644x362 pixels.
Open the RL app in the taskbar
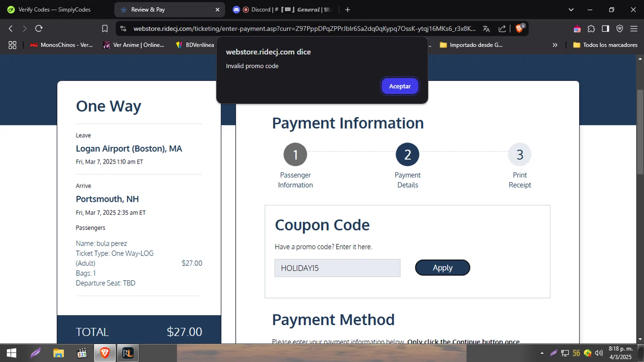[128, 353]
